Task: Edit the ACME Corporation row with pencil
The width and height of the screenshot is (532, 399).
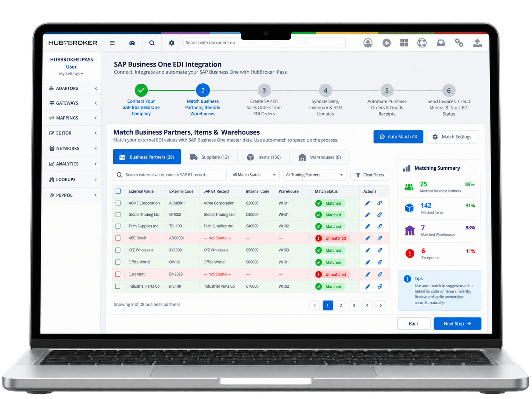Action: tap(367, 203)
